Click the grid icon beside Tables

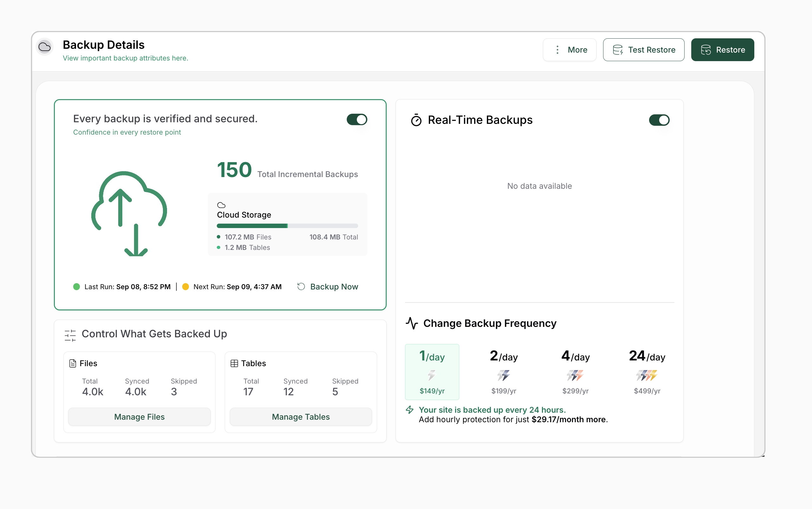point(234,364)
